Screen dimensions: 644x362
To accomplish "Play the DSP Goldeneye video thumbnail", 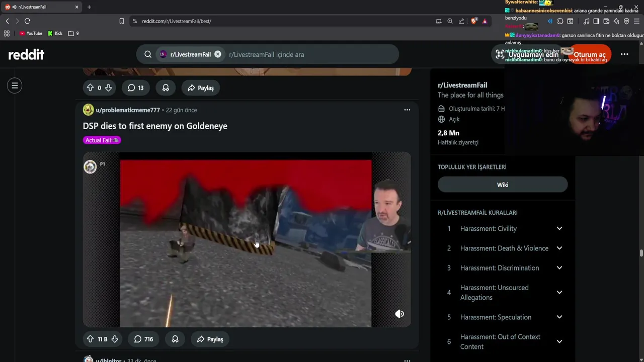I will (x=247, y=239).
